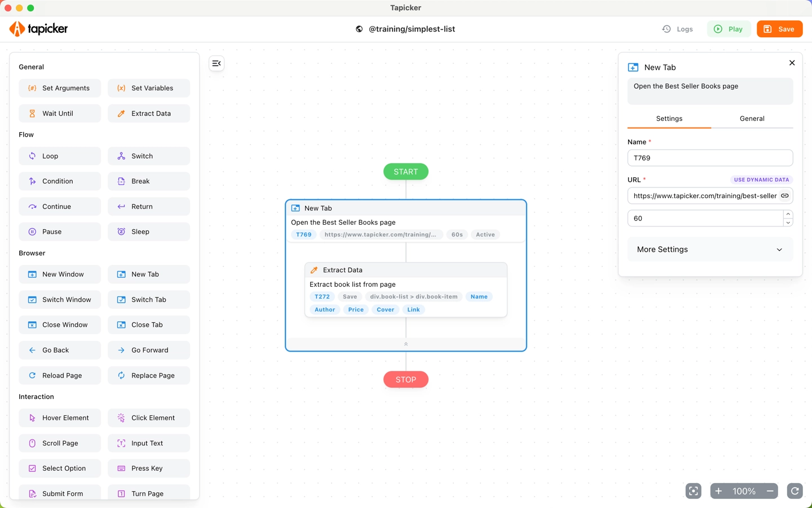Zoom out of the canvas

[x=770, y=491]
